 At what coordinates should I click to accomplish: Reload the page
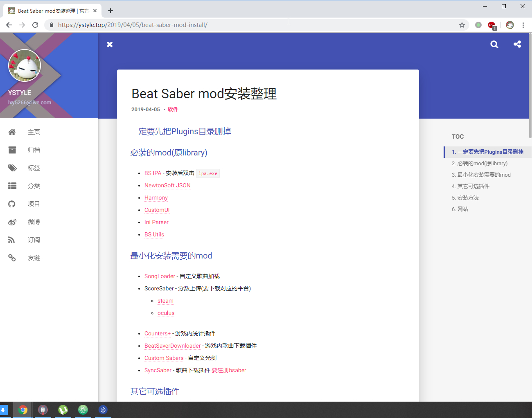[x=35, y=25]
